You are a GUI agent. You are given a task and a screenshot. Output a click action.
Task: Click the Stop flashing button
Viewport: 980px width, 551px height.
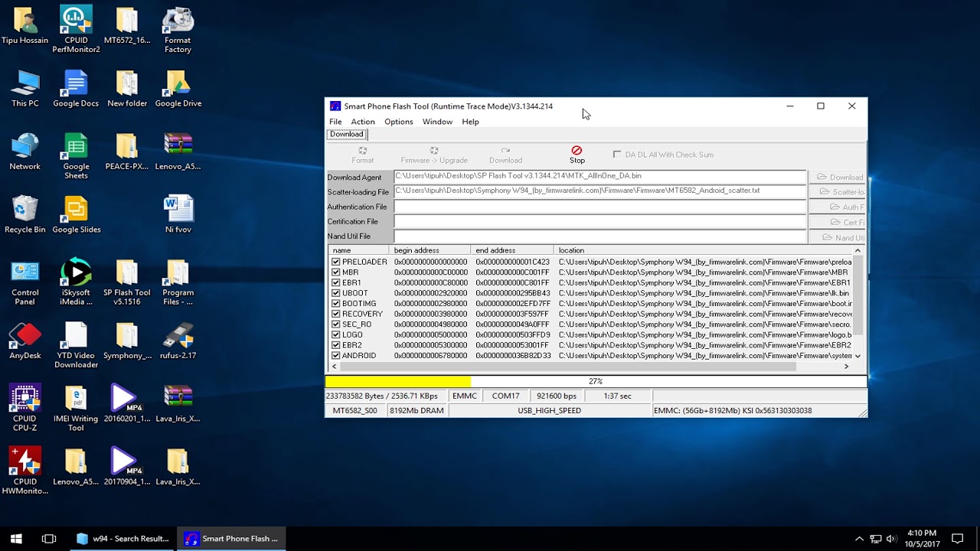(x=577, y=155)
